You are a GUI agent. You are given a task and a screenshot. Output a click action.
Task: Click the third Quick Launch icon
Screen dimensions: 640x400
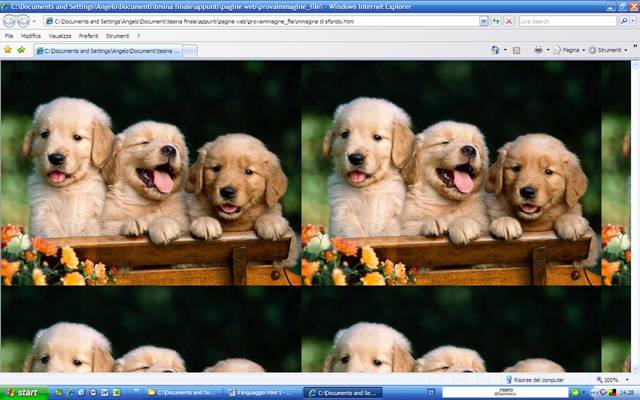pos(81,393)
